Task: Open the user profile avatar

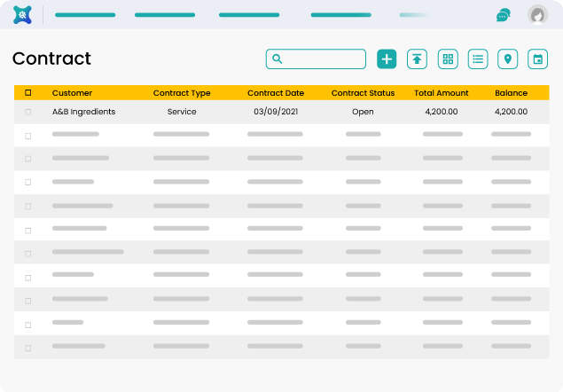Action: tap(537, 15)
